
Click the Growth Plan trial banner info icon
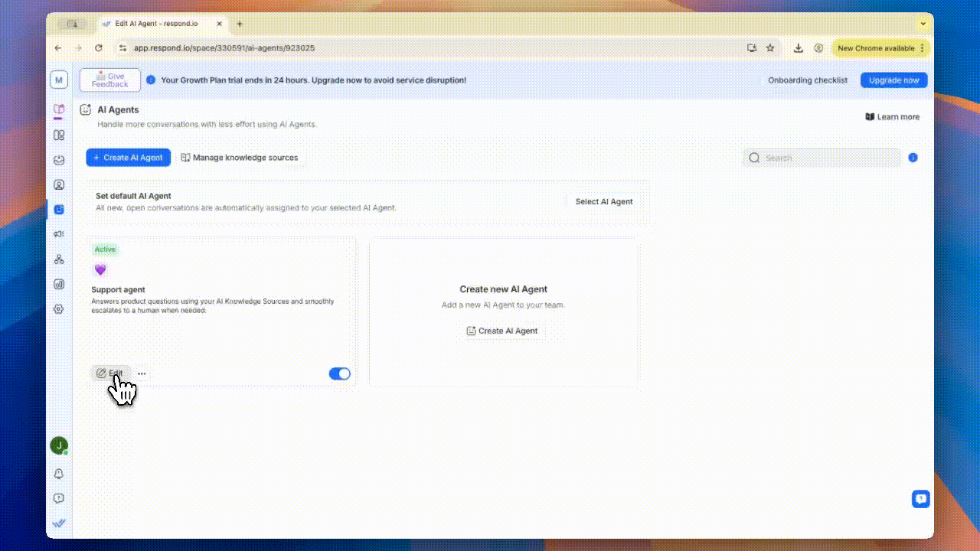point(151,80)
